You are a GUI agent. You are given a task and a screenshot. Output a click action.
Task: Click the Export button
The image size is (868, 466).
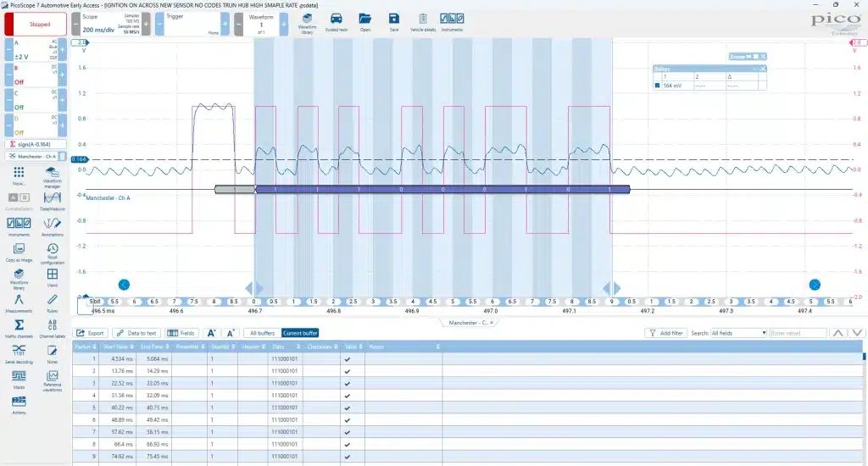pos(90,333)
